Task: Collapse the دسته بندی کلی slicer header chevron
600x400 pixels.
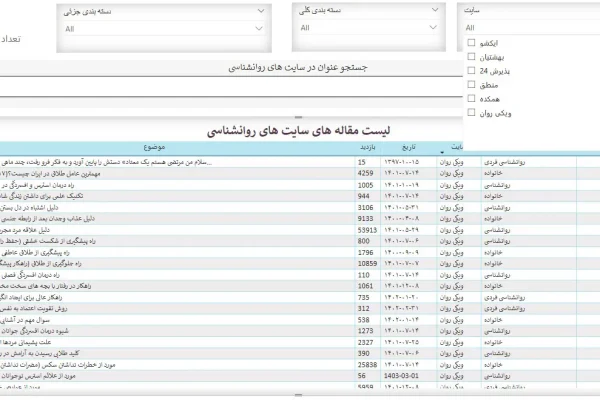Action: pos(435,10)
